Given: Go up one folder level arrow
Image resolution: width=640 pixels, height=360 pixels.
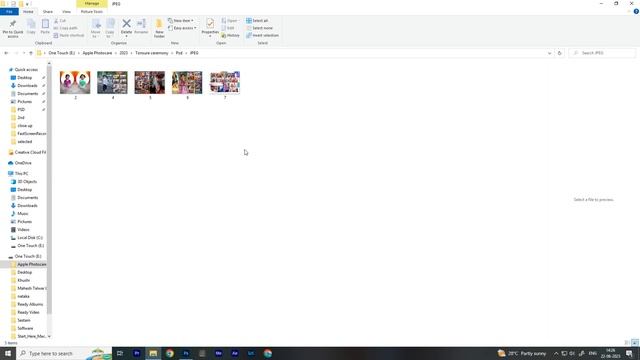Looking at the screenshot, I should click(31, 53).
